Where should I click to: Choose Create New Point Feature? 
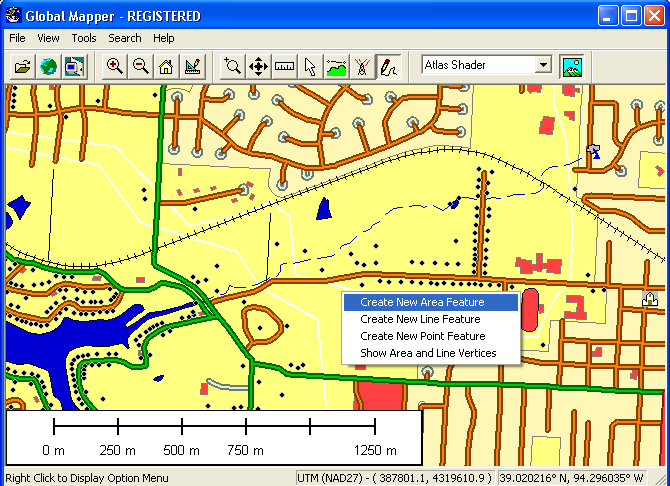pos(431,336)
